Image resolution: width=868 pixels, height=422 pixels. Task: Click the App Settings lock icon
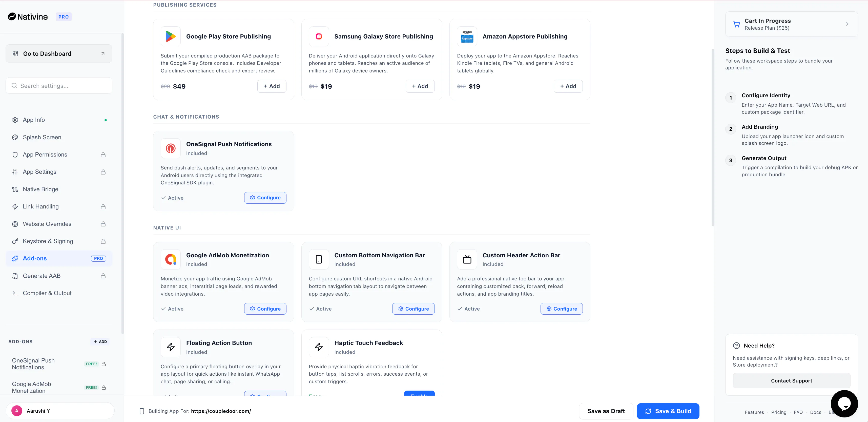(103, 172)
